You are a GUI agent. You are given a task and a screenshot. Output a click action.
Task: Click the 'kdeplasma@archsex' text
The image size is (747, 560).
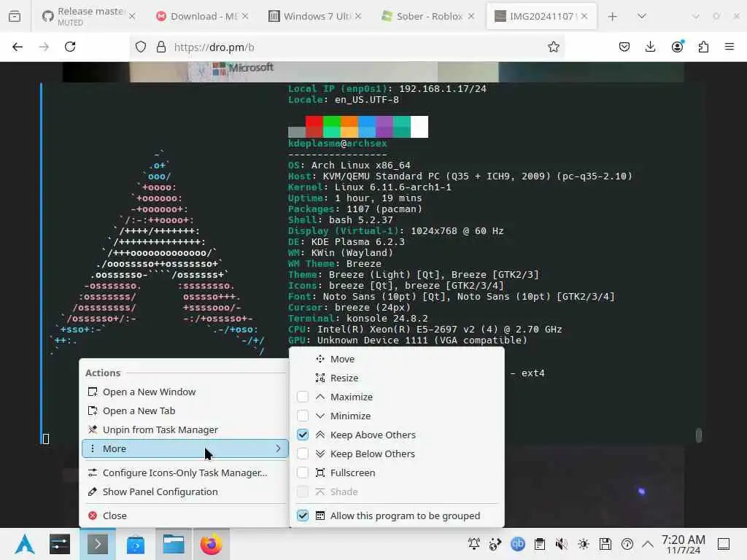[x=337, y=144]
